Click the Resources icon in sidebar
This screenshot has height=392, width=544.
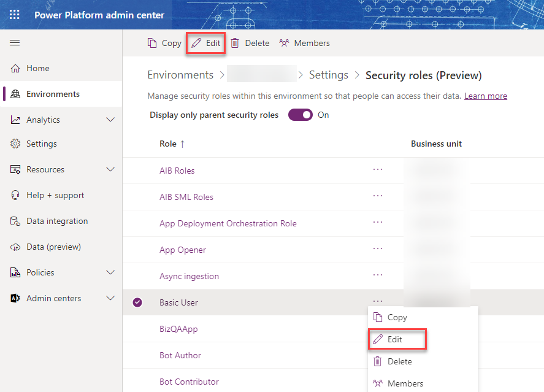(15, 170)
